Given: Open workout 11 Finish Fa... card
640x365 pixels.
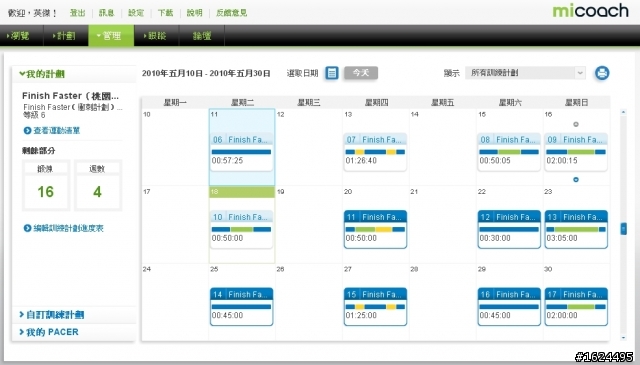Looking at the screenshot, I should (x=376, y=229).
